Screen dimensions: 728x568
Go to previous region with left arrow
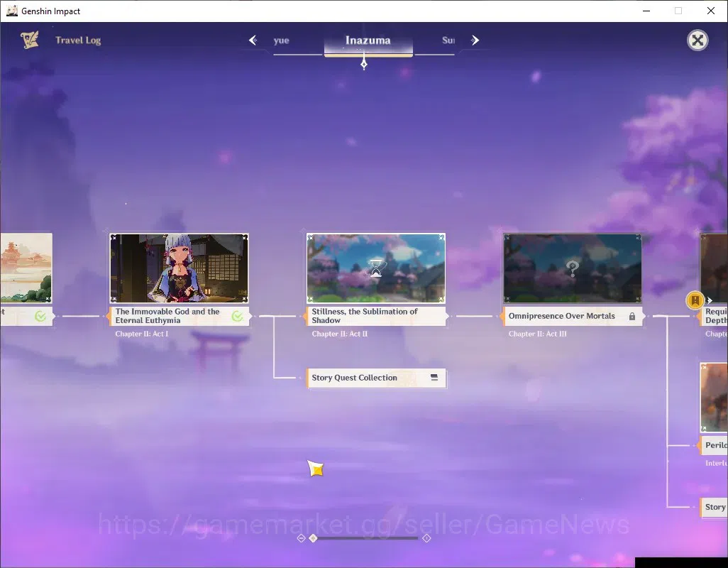click(x=253, y=40)
